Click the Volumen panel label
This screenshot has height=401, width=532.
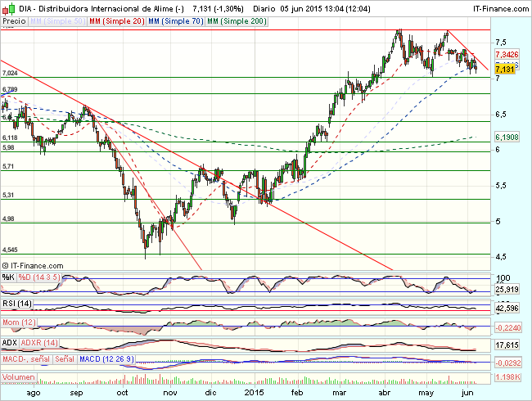[x=20, y=377]
